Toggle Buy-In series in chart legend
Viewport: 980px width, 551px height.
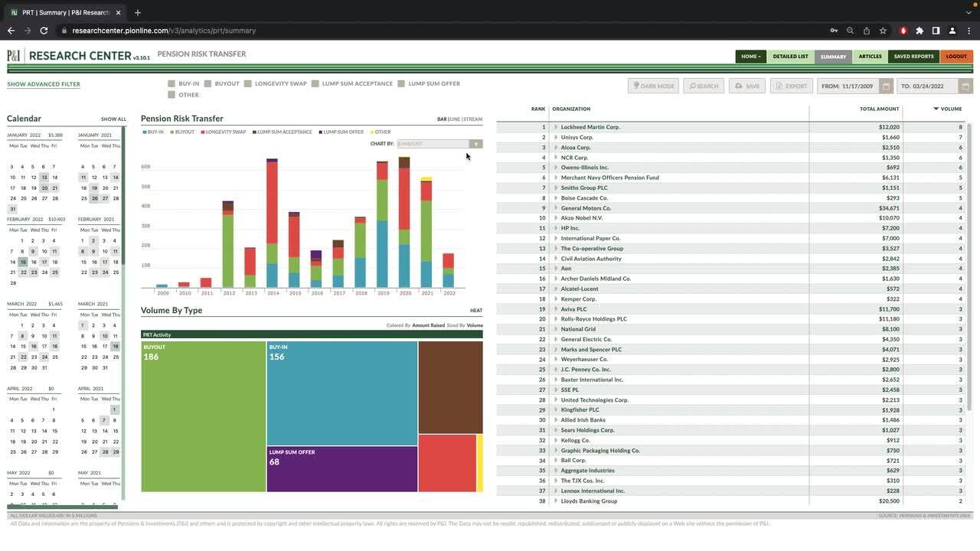153,132
